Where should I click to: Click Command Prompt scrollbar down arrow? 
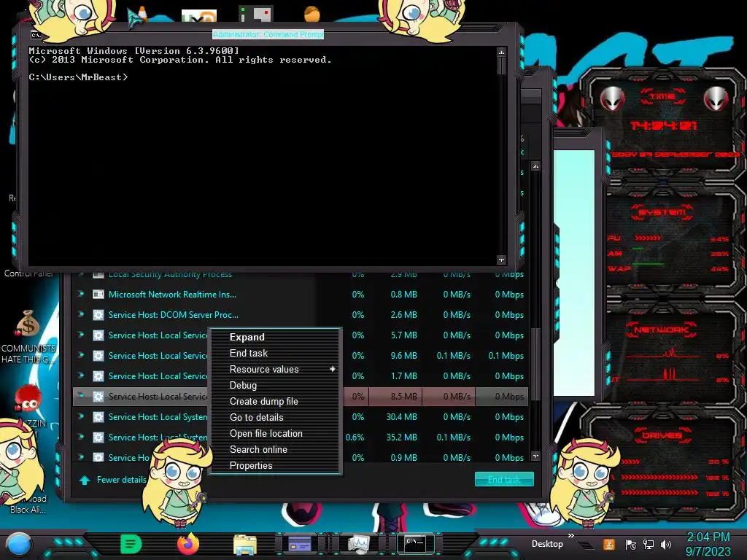point(501,260)
